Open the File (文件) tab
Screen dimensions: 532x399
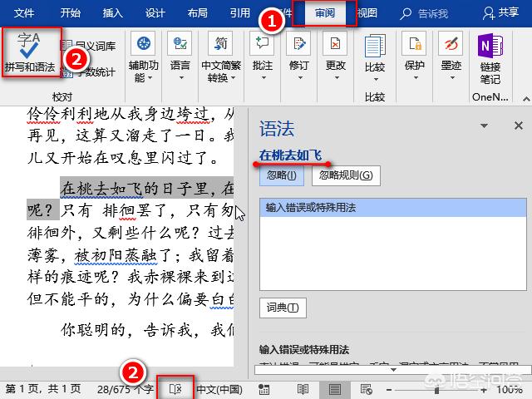[24, 13]
